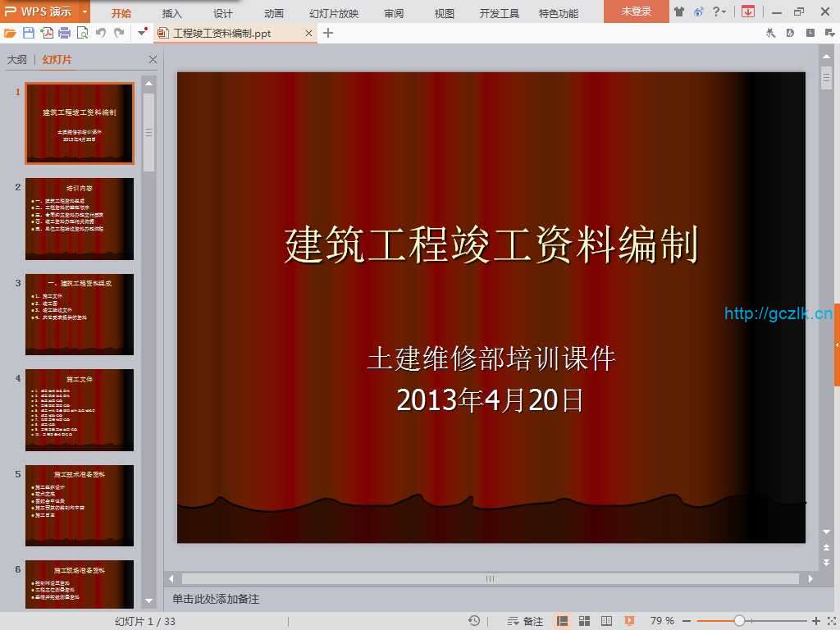Click the Undo arrow icon
Screen dimensions: 840x630
101,33
